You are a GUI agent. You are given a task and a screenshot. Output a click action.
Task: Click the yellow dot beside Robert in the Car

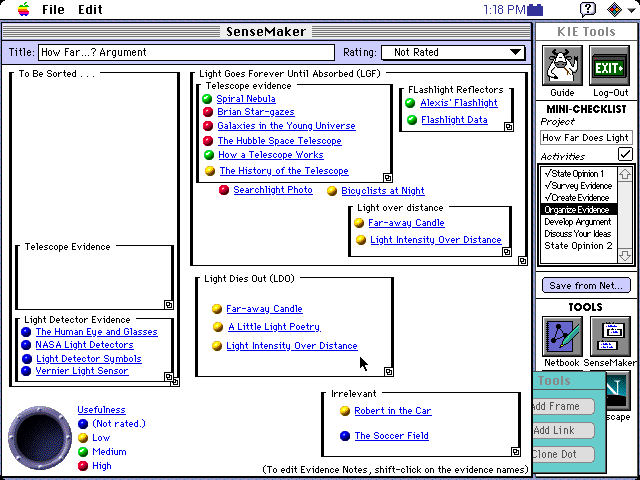(x=345, y=411)
